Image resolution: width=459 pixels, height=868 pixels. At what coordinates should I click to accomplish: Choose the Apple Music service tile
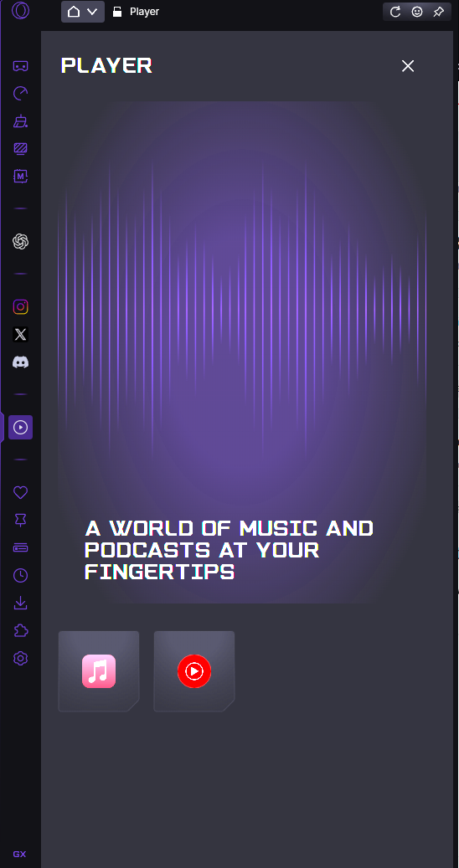coord(99,671)
